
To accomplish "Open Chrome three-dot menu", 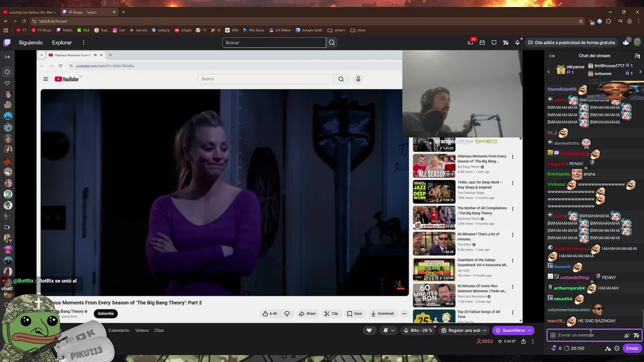I will tap(638, 21).
